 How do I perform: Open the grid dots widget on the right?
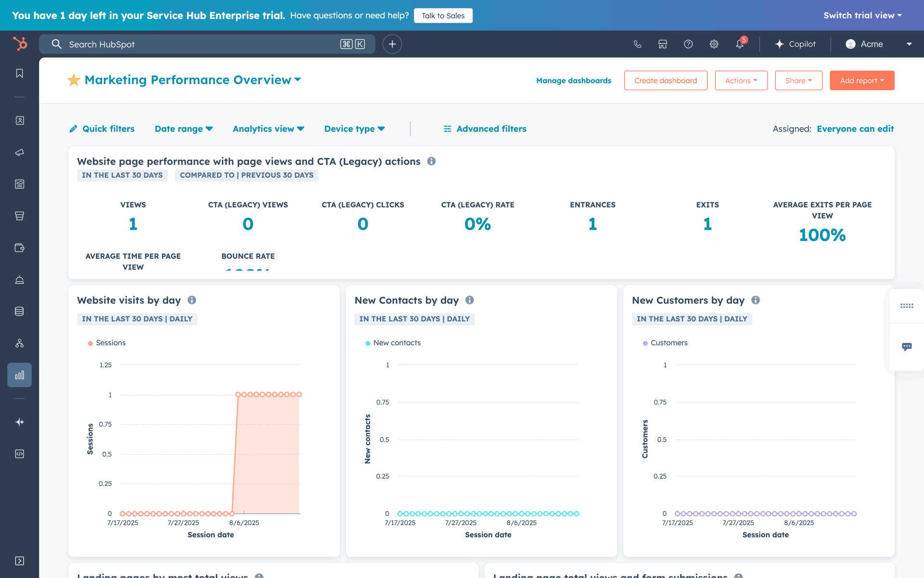(x=907, y=306)
